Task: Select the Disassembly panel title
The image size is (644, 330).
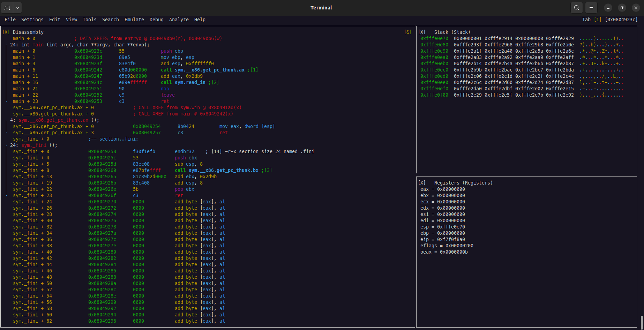Action: pyautogui.click(x=28, y=32)
